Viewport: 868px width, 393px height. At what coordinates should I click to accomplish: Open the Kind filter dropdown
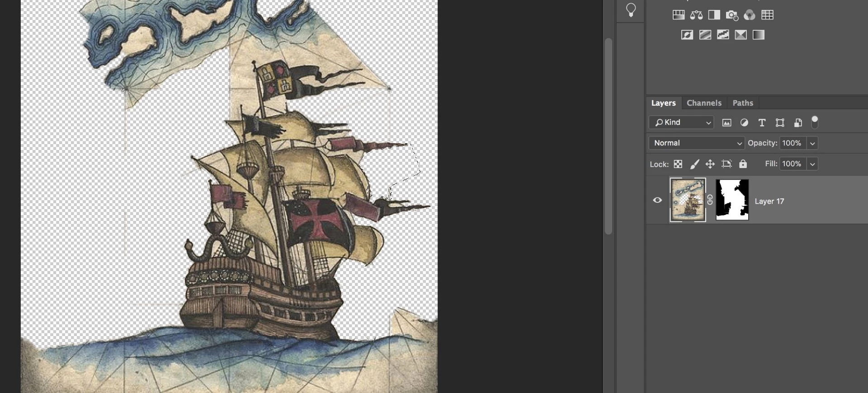pyautogui.click(x=681, y=122)
